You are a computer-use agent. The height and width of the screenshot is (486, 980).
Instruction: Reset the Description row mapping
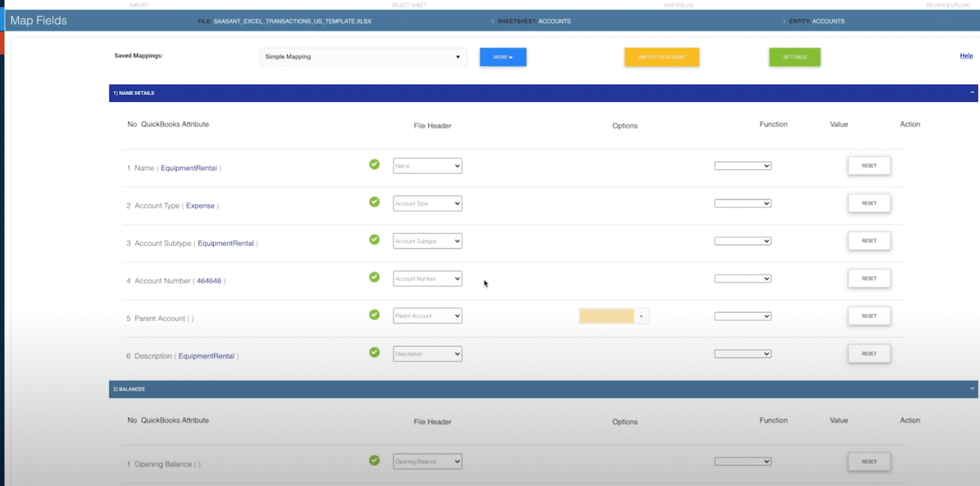869,354
